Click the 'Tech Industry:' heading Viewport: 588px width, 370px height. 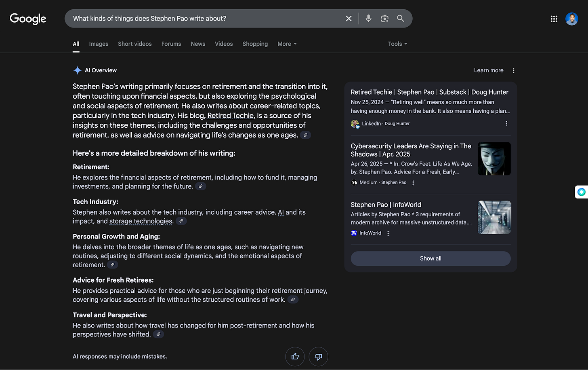point(95,202)
